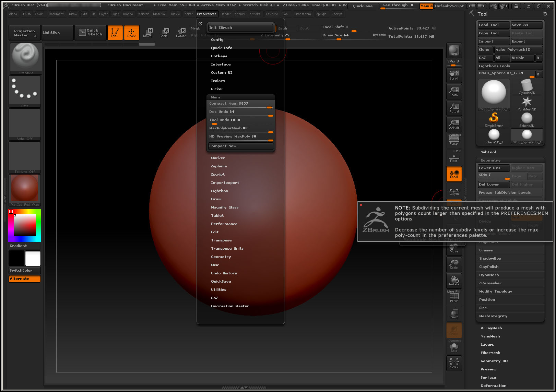Open LightBox browser

point(57,33)
